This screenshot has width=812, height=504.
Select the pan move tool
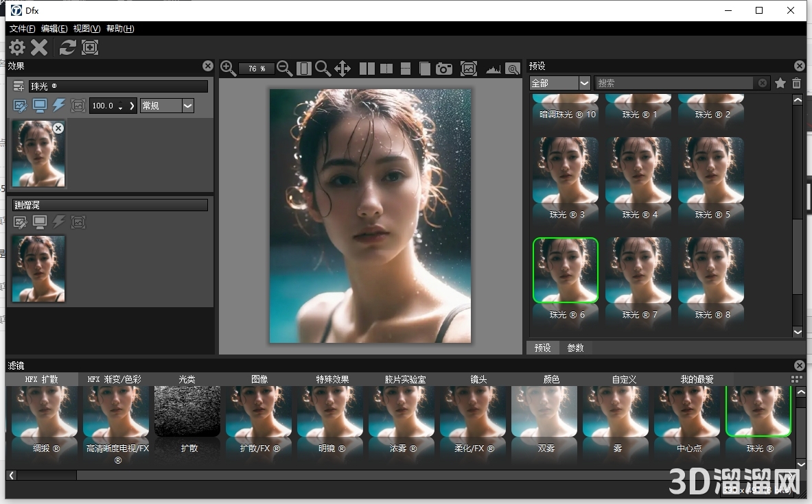(x=343, y=69)
